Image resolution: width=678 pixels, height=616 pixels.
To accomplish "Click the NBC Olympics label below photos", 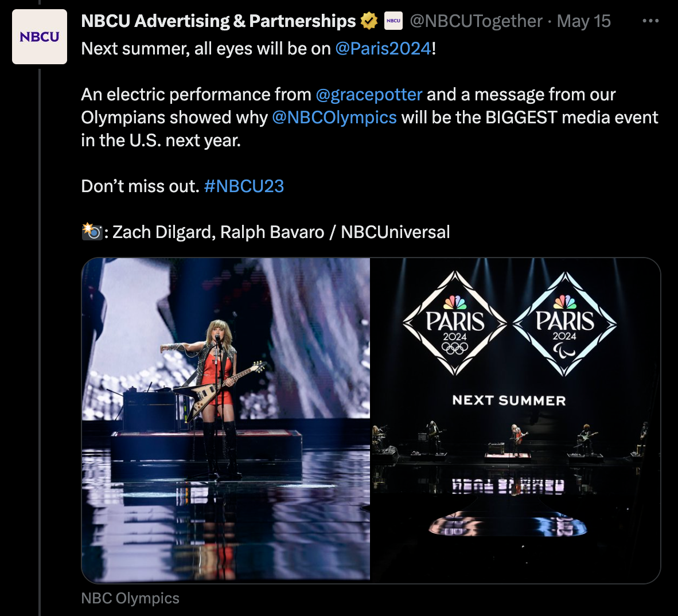I will tap(130, 598).
